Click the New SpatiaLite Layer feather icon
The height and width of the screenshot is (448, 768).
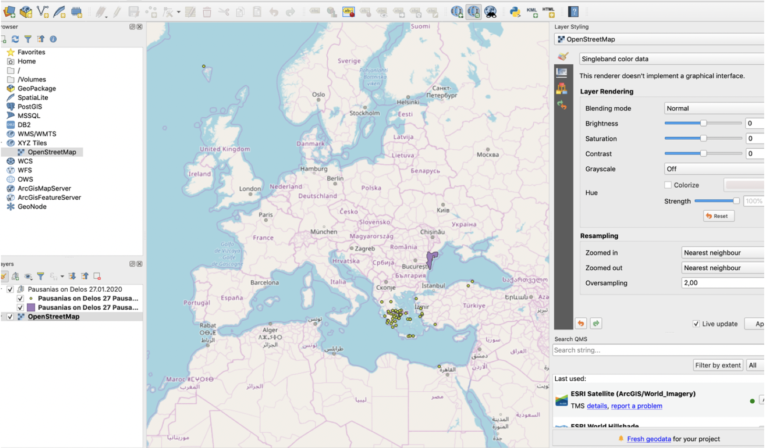pyautogui.click(x=59, y=11)
